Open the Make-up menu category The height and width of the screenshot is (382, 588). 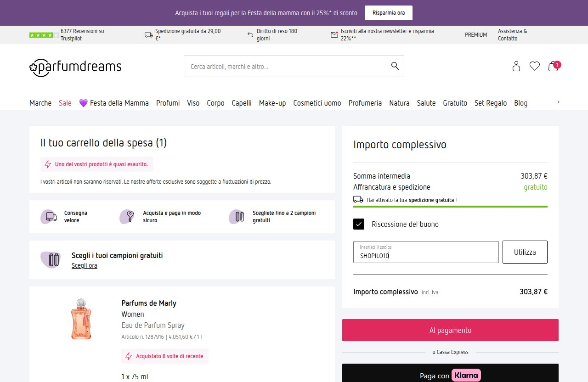coord(272,103)
